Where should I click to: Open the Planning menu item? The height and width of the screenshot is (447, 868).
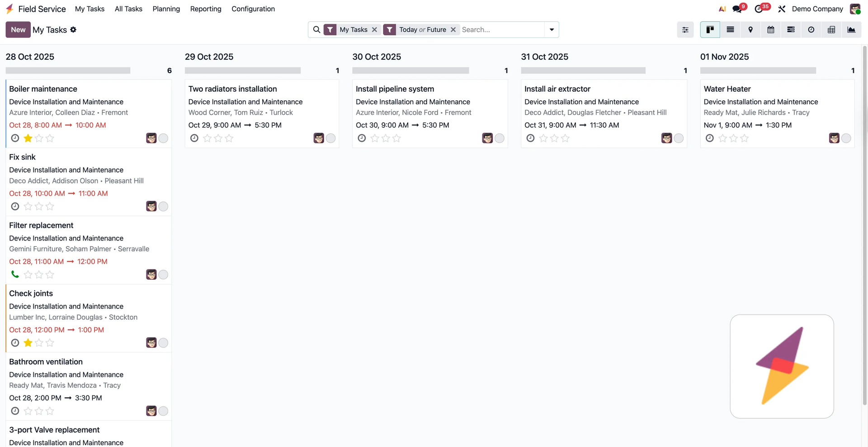[166, 9]
